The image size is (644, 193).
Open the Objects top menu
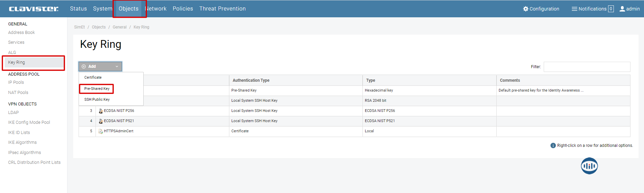coord(128,9)
